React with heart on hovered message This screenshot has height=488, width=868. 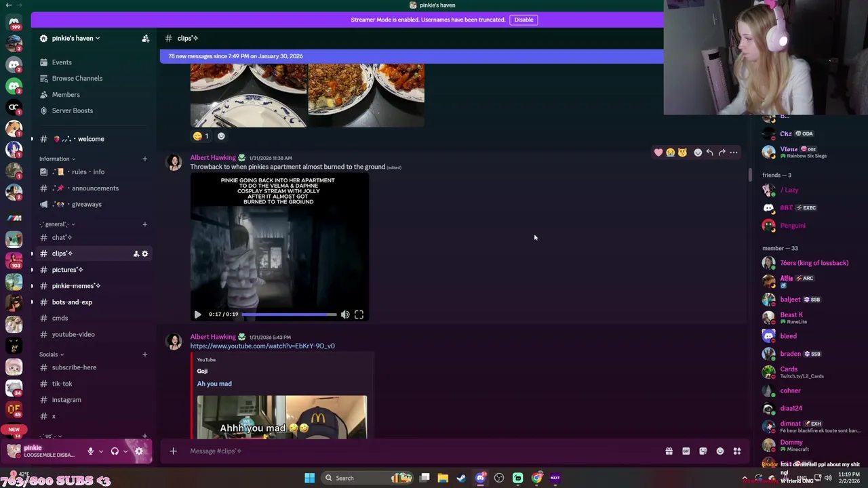pyautogui.click(x=658, y=152)
